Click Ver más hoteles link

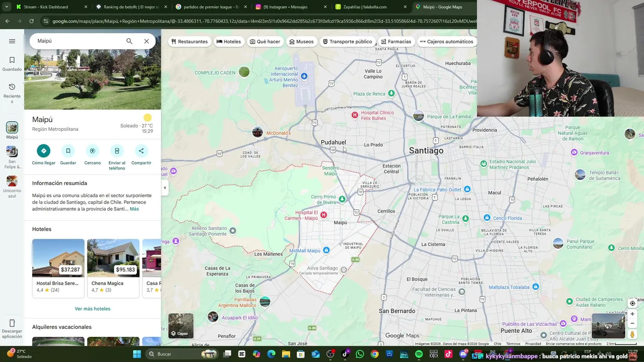tap(93, 309)
